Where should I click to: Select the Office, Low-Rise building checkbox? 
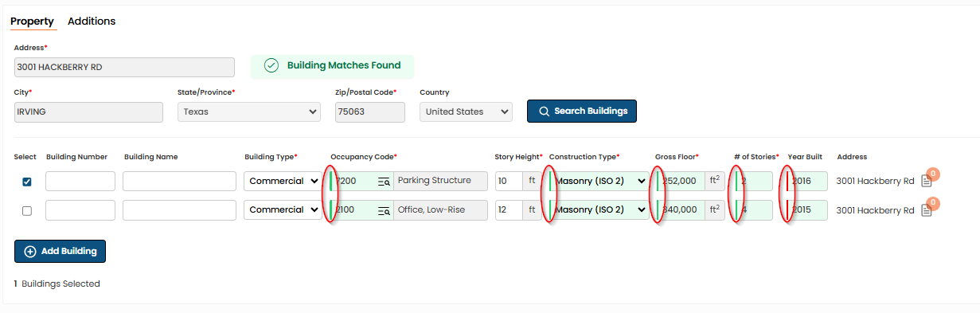click(x=27, y=211)
